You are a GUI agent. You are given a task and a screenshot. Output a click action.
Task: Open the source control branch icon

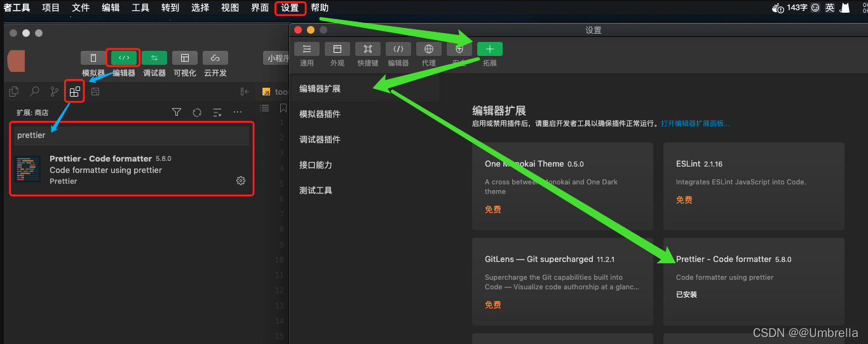pyautogui.click(x=55, y=92)
